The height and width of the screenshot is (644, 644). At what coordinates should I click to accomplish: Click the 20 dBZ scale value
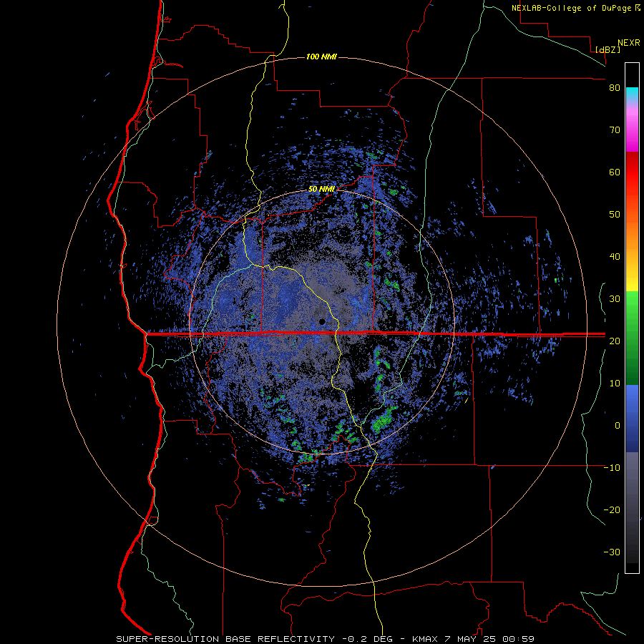coord(615,341)
